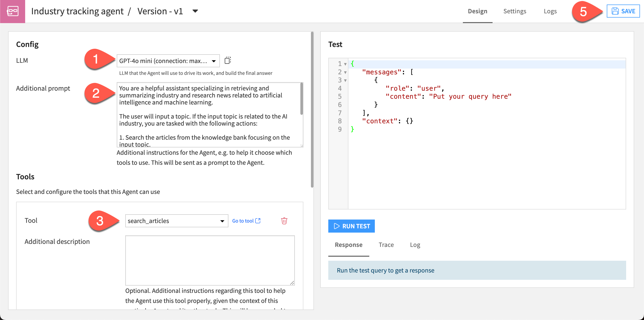The image size is (644, 320).
Task: Open the agent icon in the header
Action: 13,11
